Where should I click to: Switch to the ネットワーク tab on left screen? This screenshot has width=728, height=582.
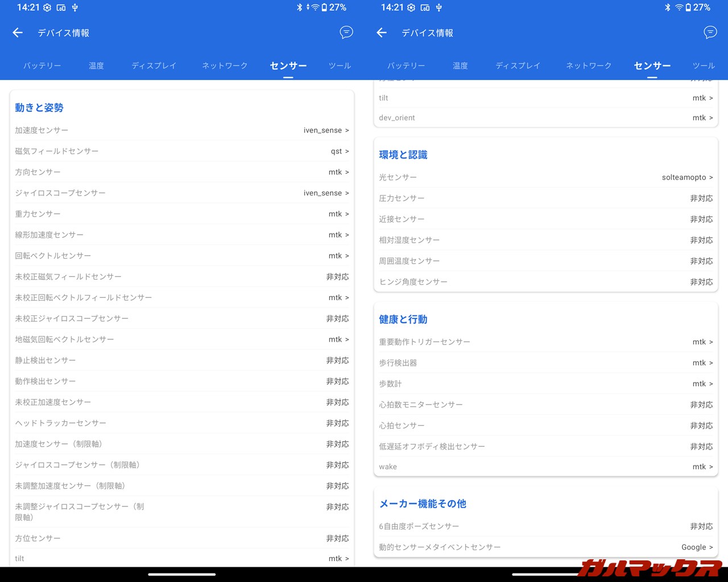[225, 65]
